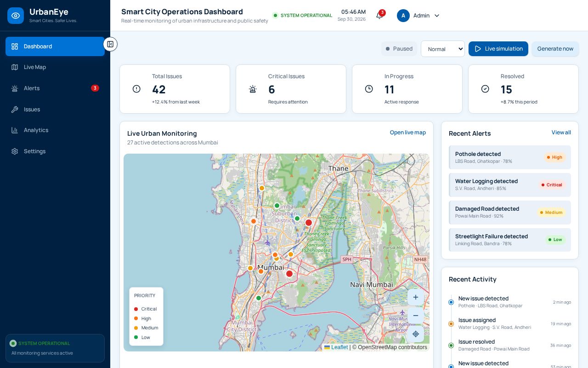Click the Admin avatar circle

403,16
